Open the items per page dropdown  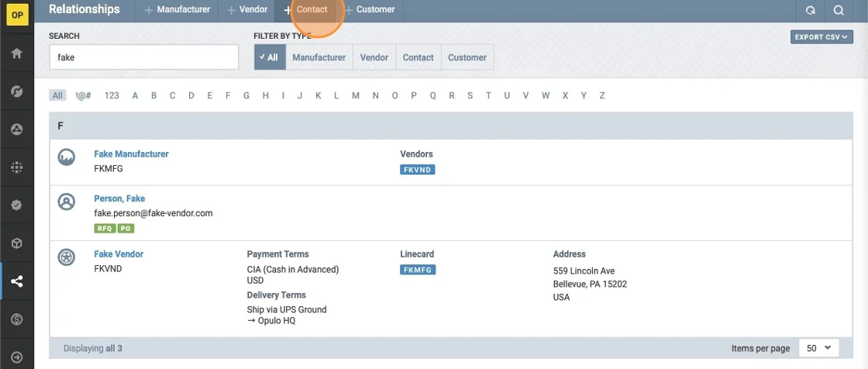click(x=820, y=349)
